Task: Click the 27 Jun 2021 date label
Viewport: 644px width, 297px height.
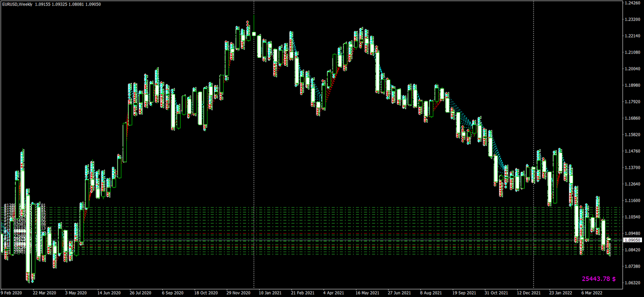Action: click(399, 293)
